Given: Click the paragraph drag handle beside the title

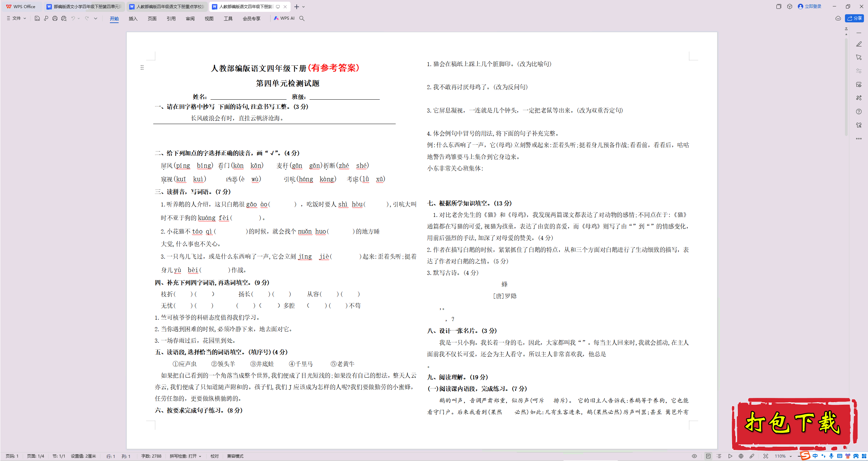Looking at the screenshot, I should coord(142,67).
